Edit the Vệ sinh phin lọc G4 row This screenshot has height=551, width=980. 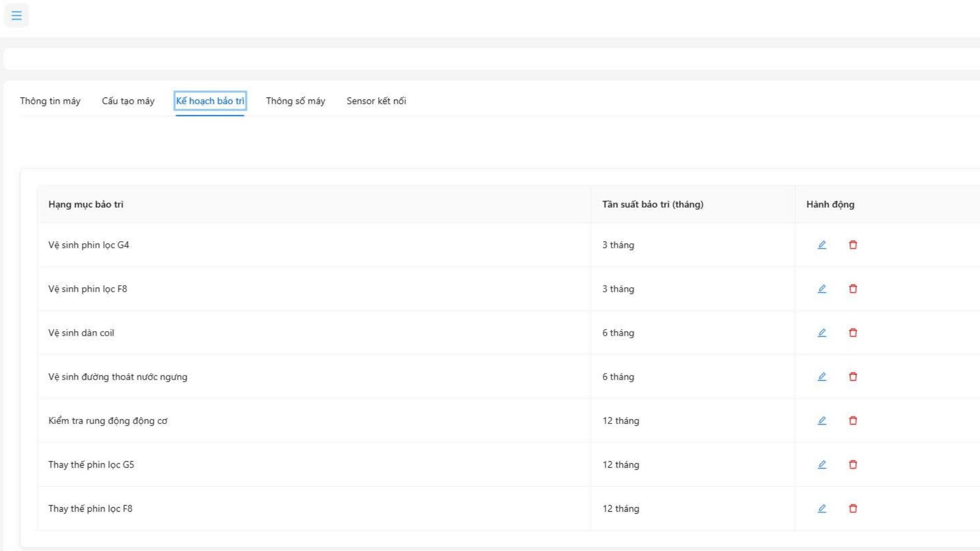click(x=822, y=245)
